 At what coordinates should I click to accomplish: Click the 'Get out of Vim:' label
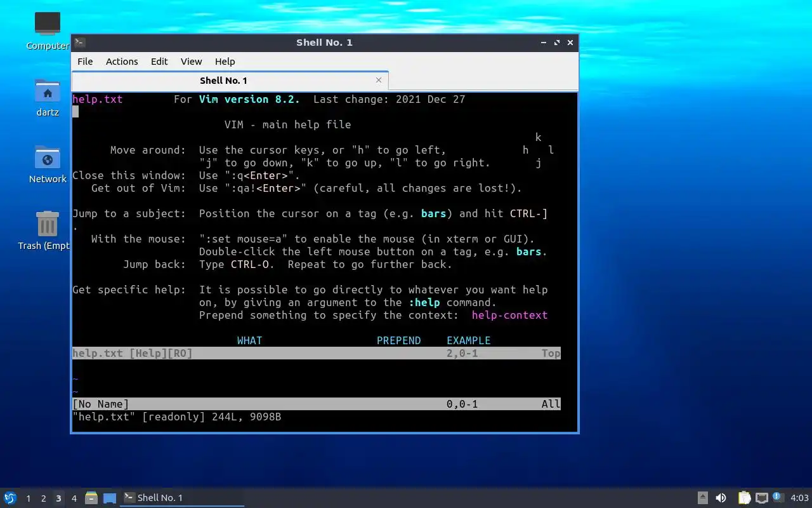138,188
